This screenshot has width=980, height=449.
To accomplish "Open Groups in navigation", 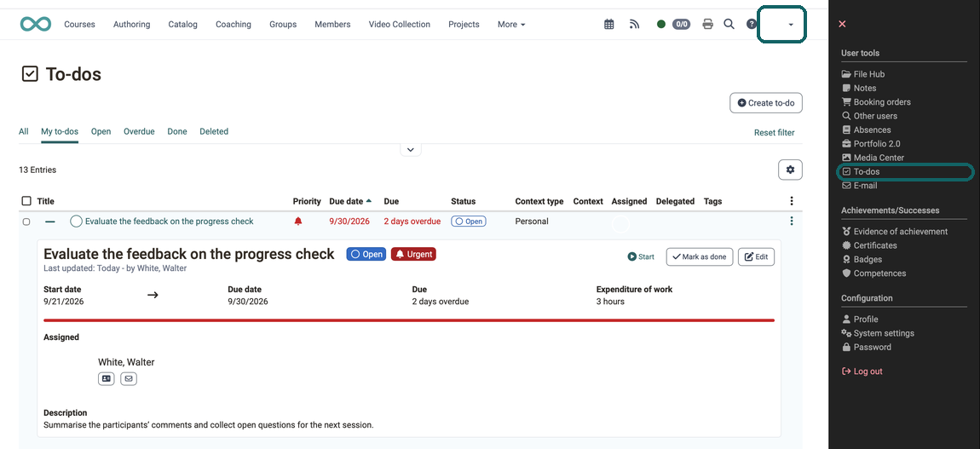I will 283,25.
